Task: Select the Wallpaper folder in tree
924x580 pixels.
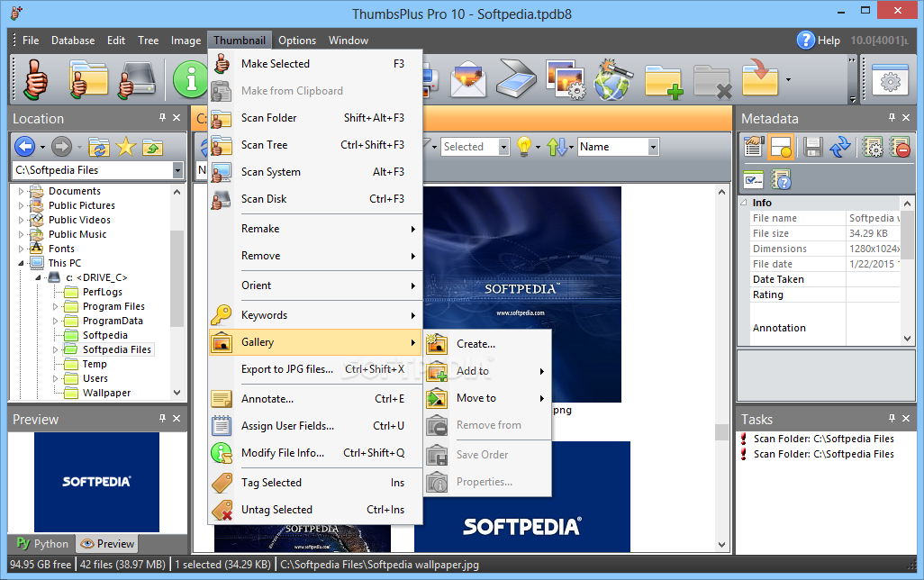Action: pyautogui.click(x=106, y=394)
